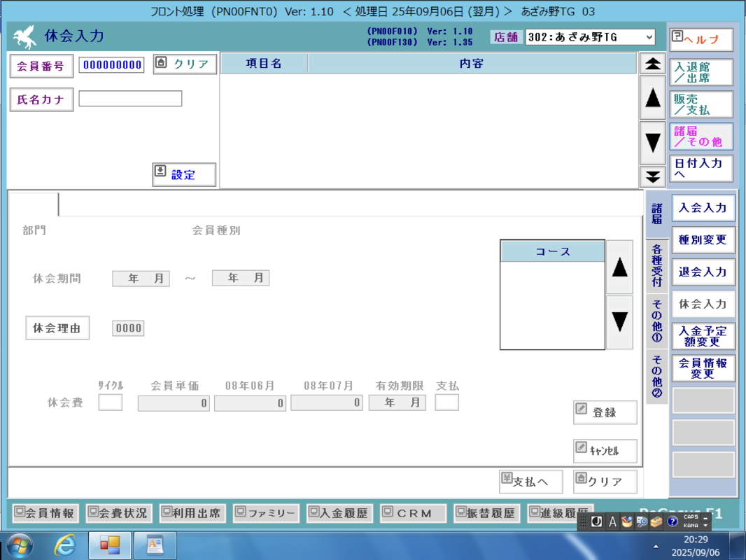Open the CRM button in bottom bar
The image size is (746, 560).
[413, 513]
